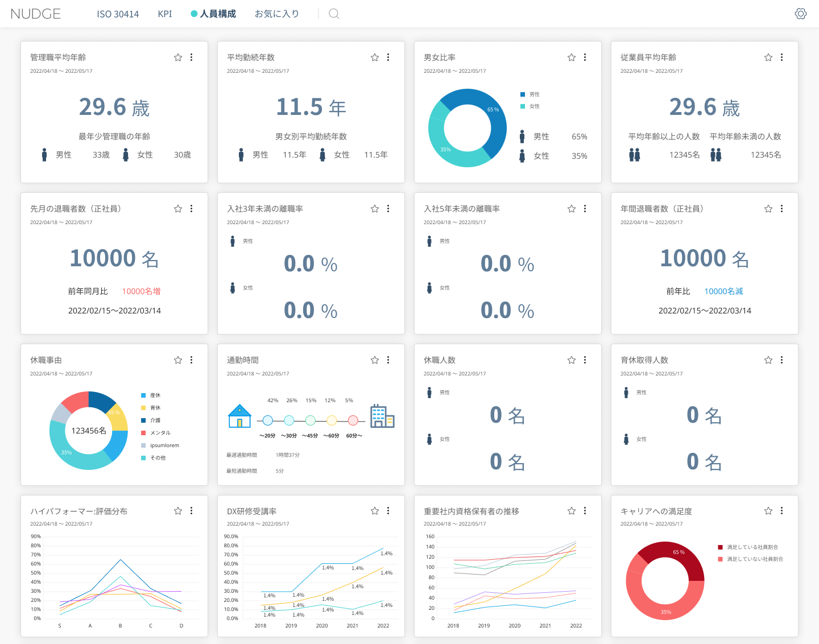Favorite the 平均勤続年数 card with star

pos(375,57)
